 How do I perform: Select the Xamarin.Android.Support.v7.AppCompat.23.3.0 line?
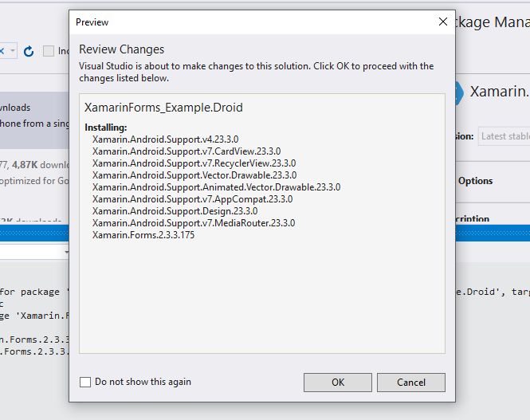click(192, 199)
